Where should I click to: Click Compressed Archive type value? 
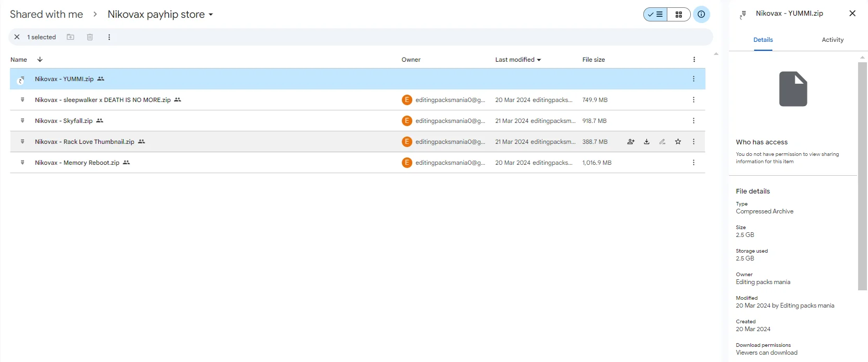click(x=765, y=211)
